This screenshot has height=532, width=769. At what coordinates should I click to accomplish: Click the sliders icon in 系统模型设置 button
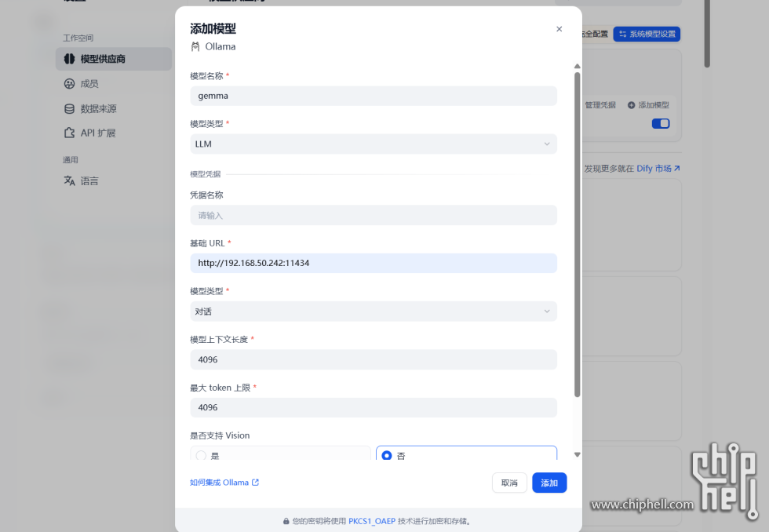click(x=622, y=34)
